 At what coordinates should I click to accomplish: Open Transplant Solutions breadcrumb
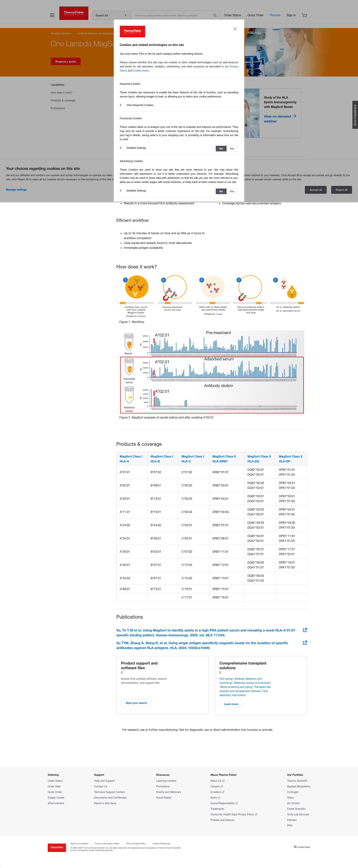coord(61,33)
